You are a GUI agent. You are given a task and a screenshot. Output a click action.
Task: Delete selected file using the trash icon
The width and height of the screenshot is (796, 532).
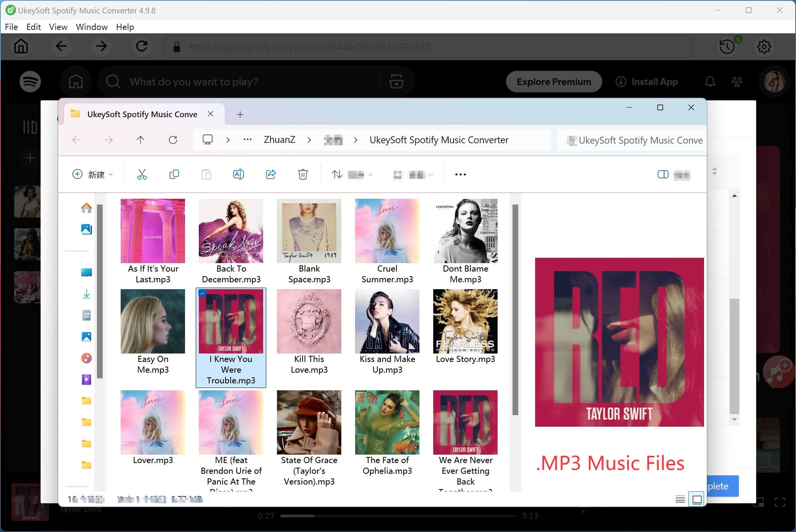pos(303,174)
